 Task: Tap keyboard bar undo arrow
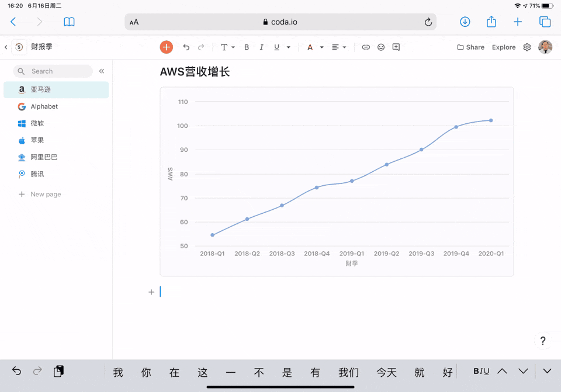pyautogui.click(x=16, y=371)
